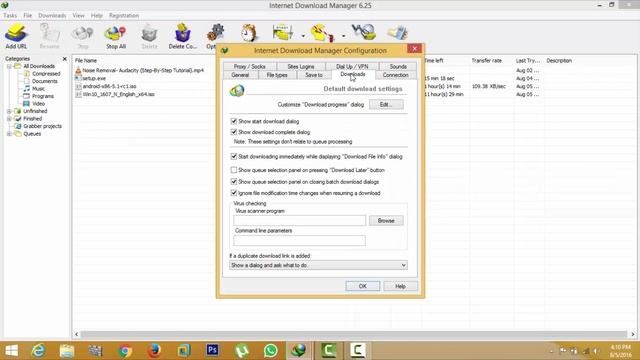This screenshot has width=640, height=360.
Task: Switch to the Connection tab
Action: pyautogui.click(x=396, y=75)
